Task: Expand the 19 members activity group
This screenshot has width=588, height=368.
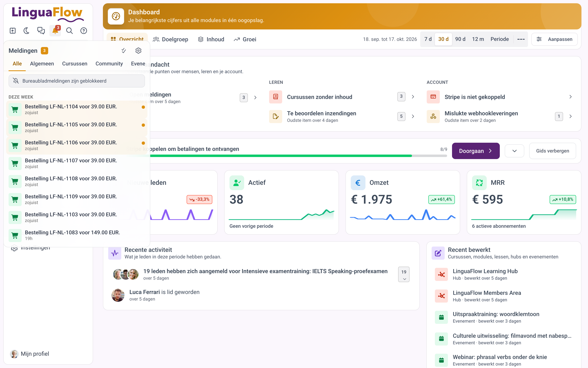Action: pyautogui.click(x=404, y=275)
